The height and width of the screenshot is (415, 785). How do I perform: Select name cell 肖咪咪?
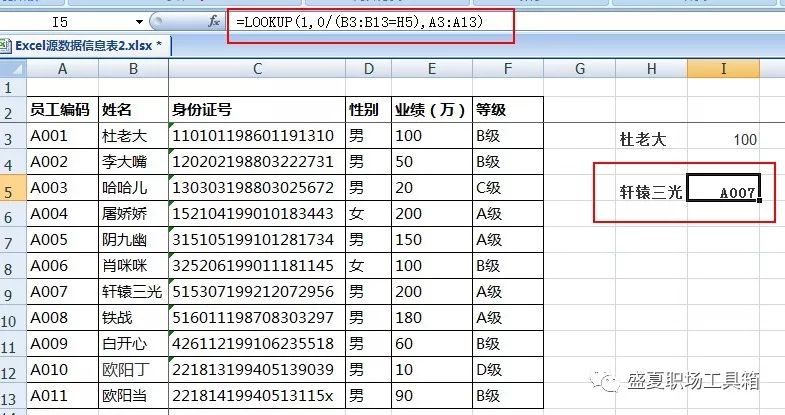[134, 266]
